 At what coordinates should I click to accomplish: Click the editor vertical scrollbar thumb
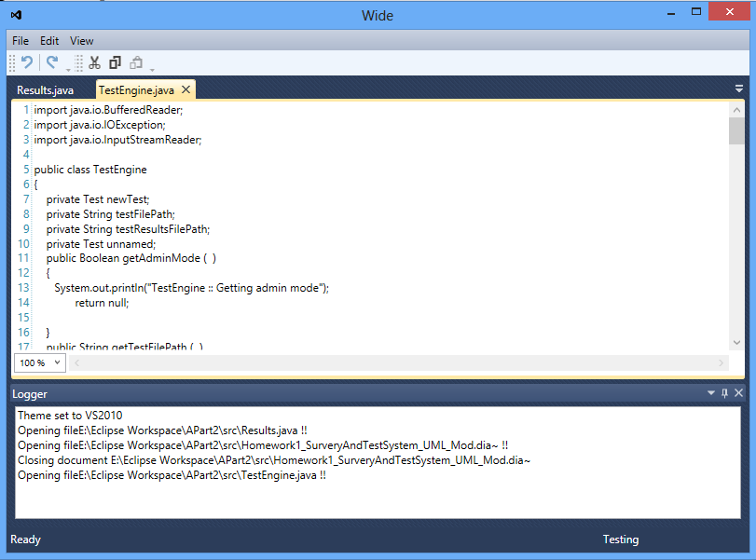736,130
